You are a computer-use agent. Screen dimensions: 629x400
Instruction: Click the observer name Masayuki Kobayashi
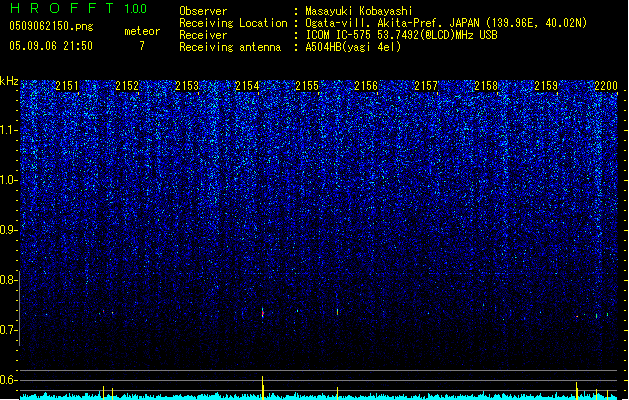click(359, 11)
